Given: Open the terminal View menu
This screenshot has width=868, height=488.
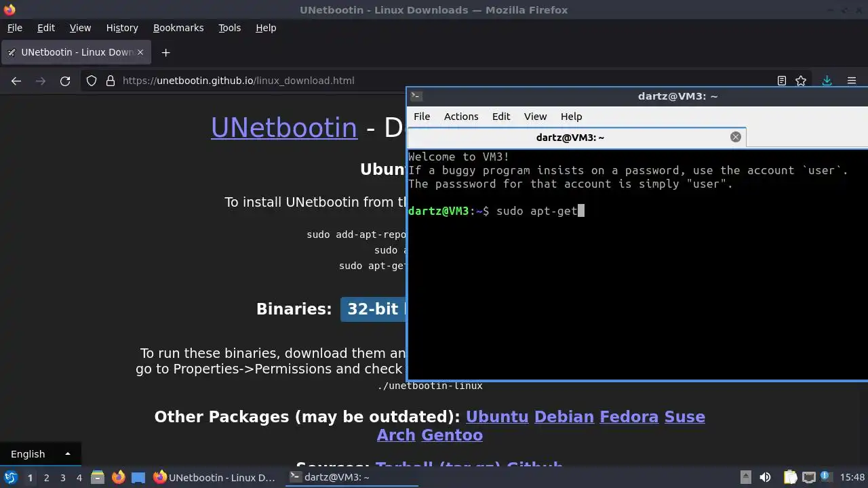Looking at the screenshot, I should 535,117.
